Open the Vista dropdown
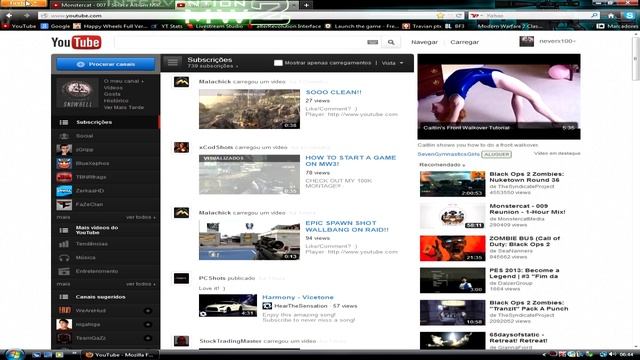This screenshot has width=640, height=360. (393, 63)
